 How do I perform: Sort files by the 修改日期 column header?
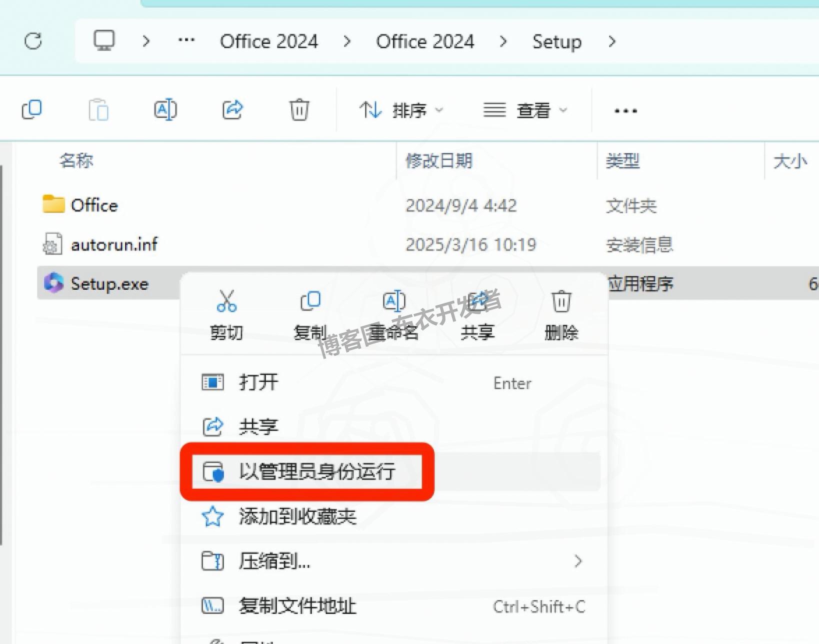point(439,161)
